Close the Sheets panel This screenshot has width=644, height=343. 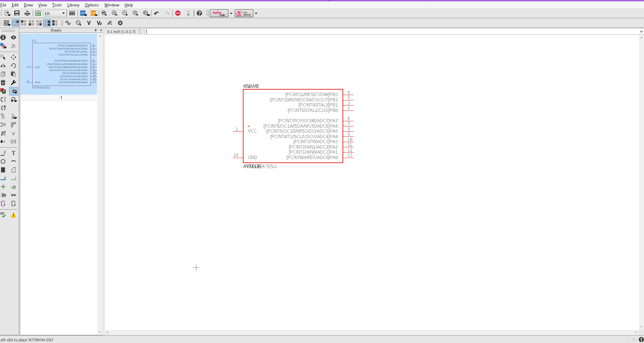[101, 30]
